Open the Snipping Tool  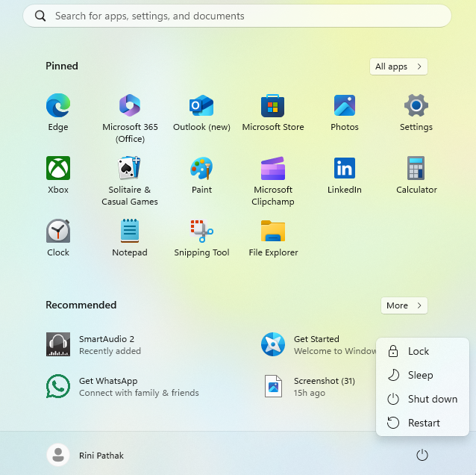201,231
